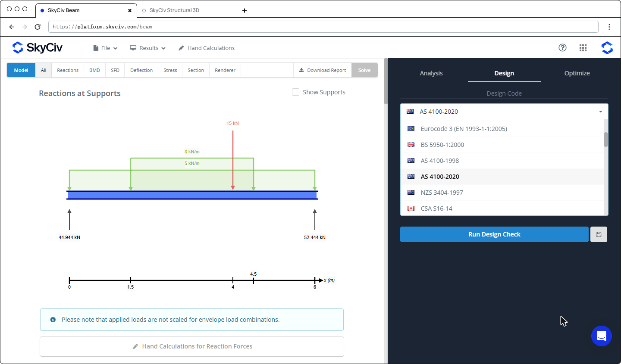
Task: Click the Solve button
Action: coord(364,70)
